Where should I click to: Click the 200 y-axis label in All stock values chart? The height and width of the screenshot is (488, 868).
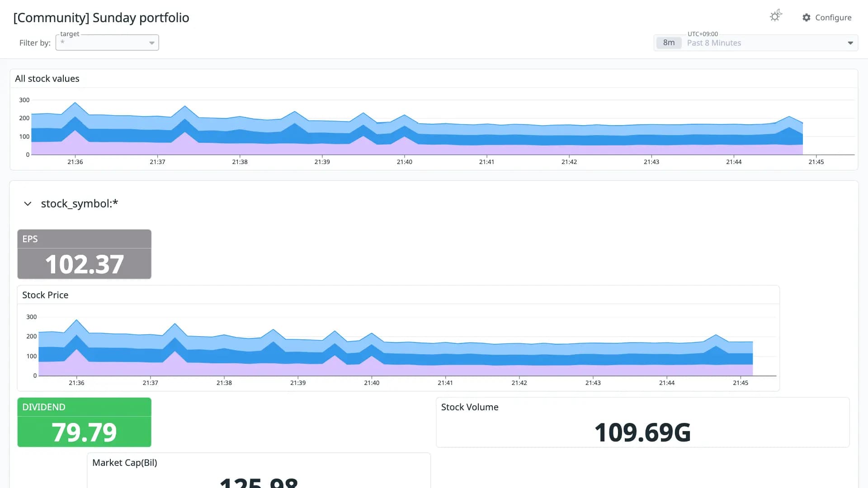click(x=24, y=118)
